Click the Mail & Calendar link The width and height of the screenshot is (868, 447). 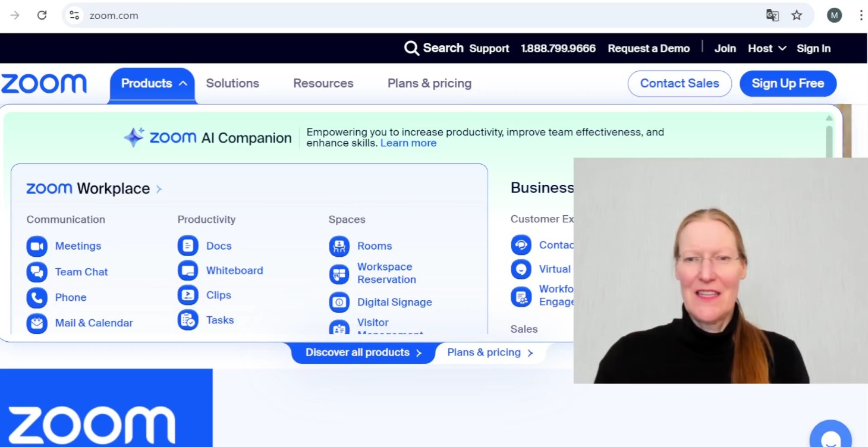tap(94, 323)
